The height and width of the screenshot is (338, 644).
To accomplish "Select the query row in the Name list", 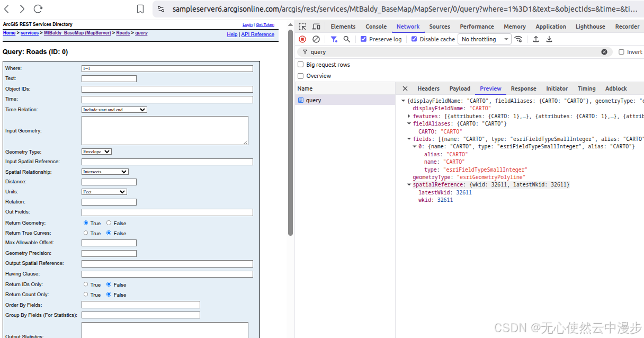I will (345, 100).
